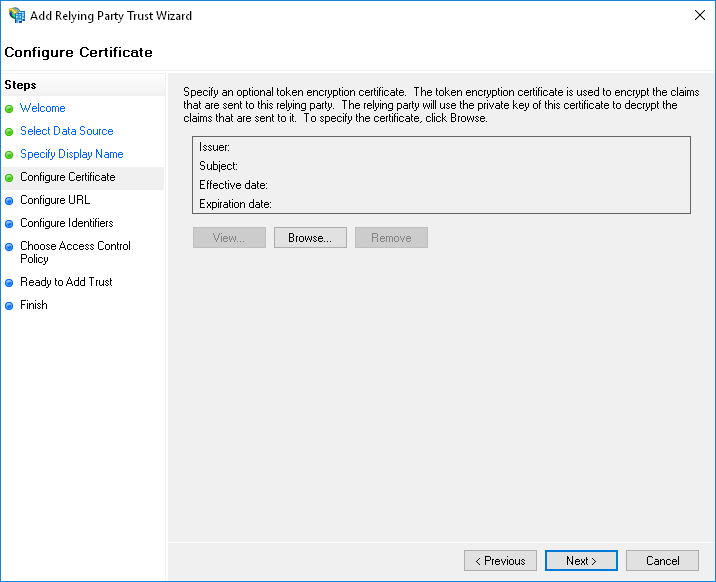Image resolution: width=716 pixels, height=582 pixels.
Task: Click green bullet beside Configure Certificate
Action: (9, 178)
